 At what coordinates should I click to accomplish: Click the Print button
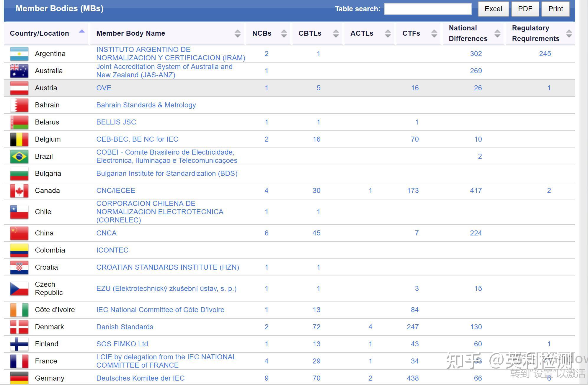556,9
